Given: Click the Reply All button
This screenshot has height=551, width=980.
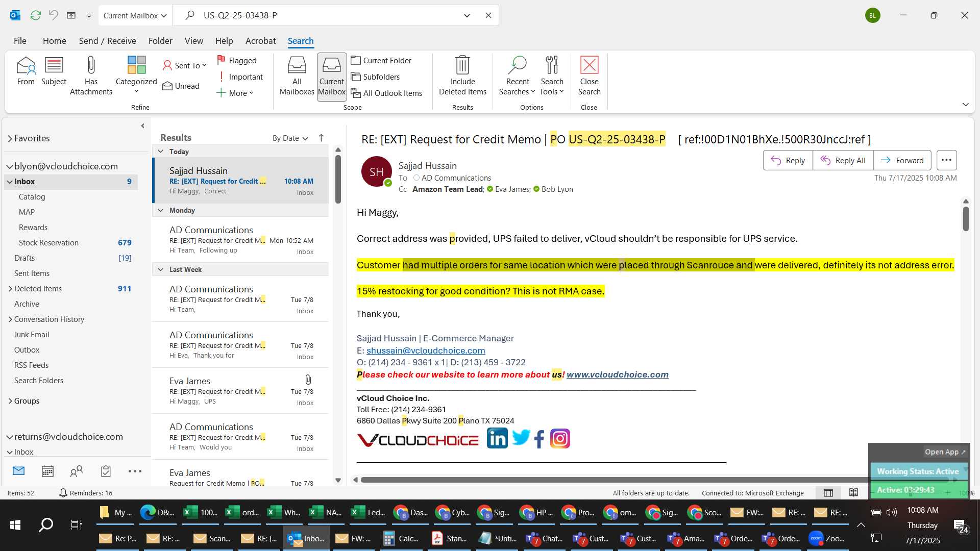Looking at the screenshot, I should click(x=843, y=160).
